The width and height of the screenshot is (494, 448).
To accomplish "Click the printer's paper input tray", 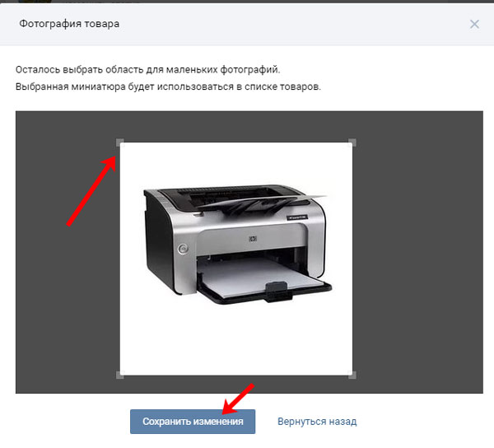I will [264, 282].
